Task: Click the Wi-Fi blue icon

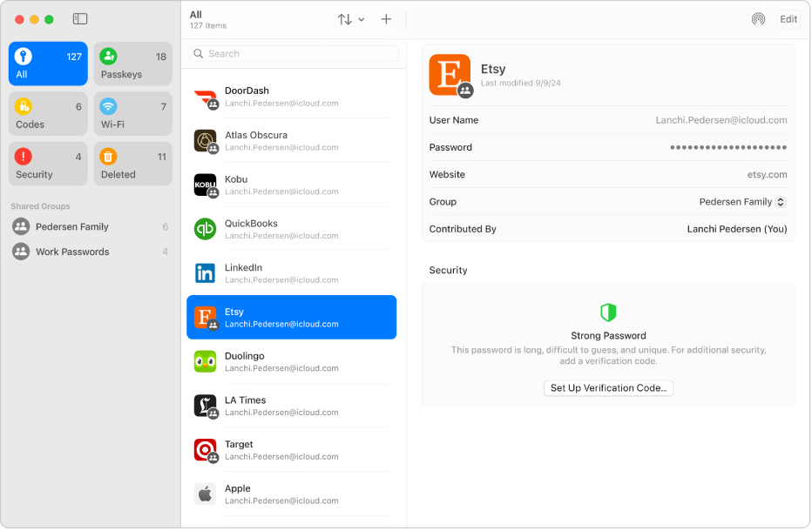Action: click(108, 106)
